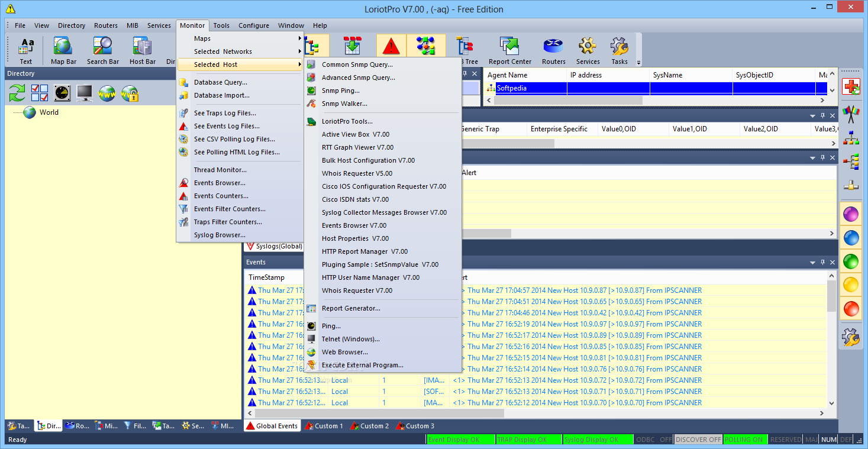Click the network tree icon in right sidebar

tap(851, 138)
